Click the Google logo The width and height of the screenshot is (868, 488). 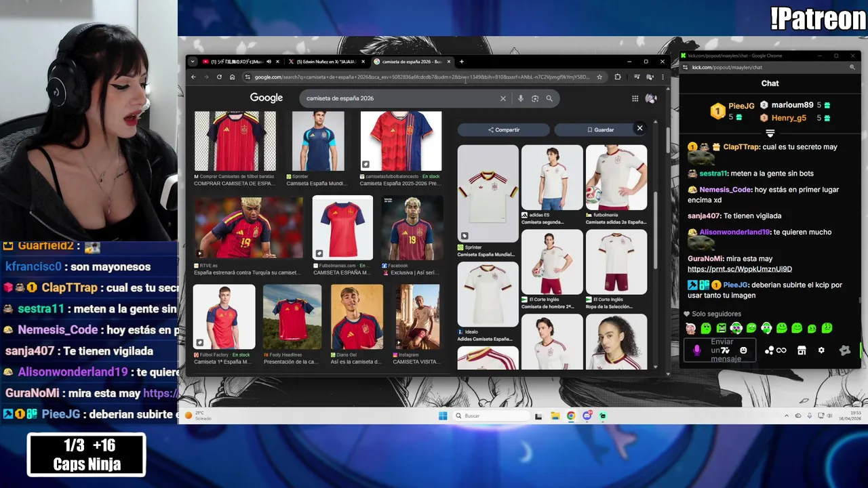(x=267, y=98)
